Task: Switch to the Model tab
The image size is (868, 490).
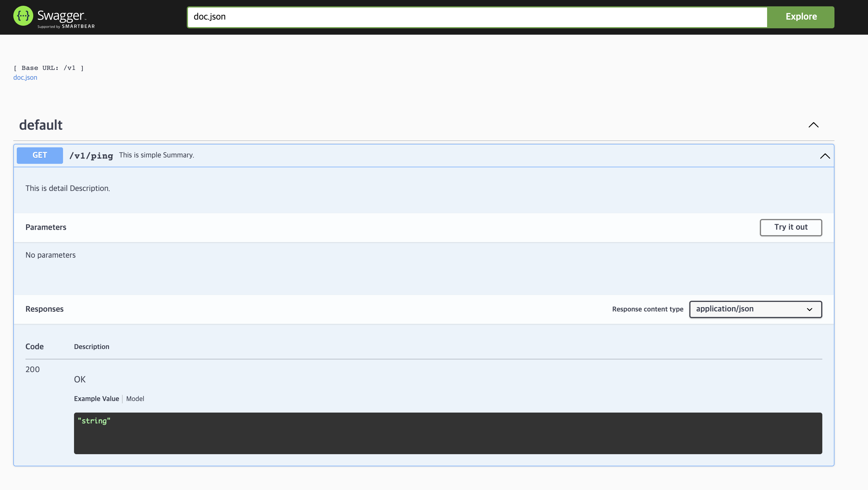Action: 135,399
